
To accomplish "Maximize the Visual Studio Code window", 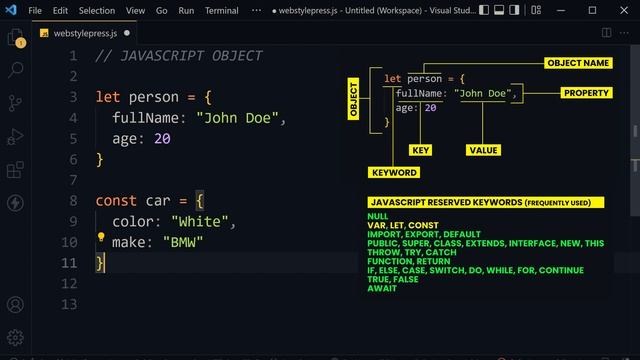I will tap(592, 10).
